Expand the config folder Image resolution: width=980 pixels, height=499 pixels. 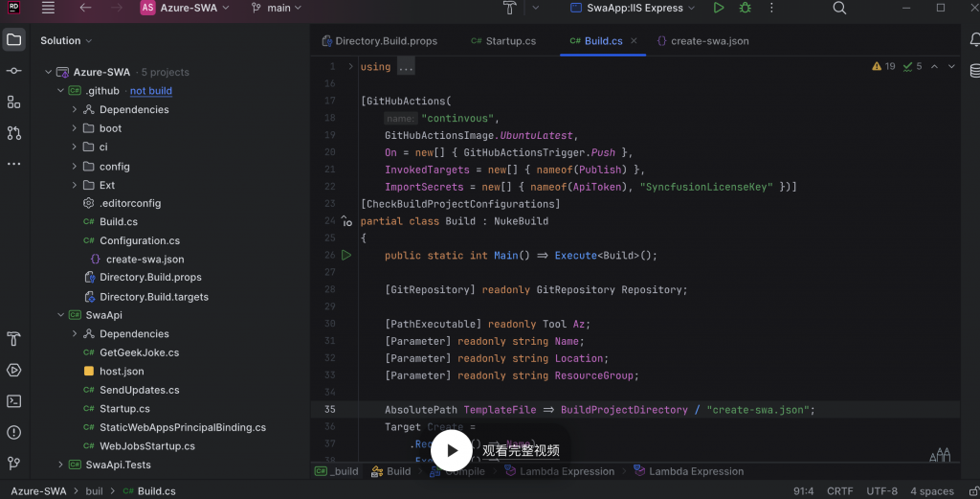pyautogui.click(x=74, y=167)
